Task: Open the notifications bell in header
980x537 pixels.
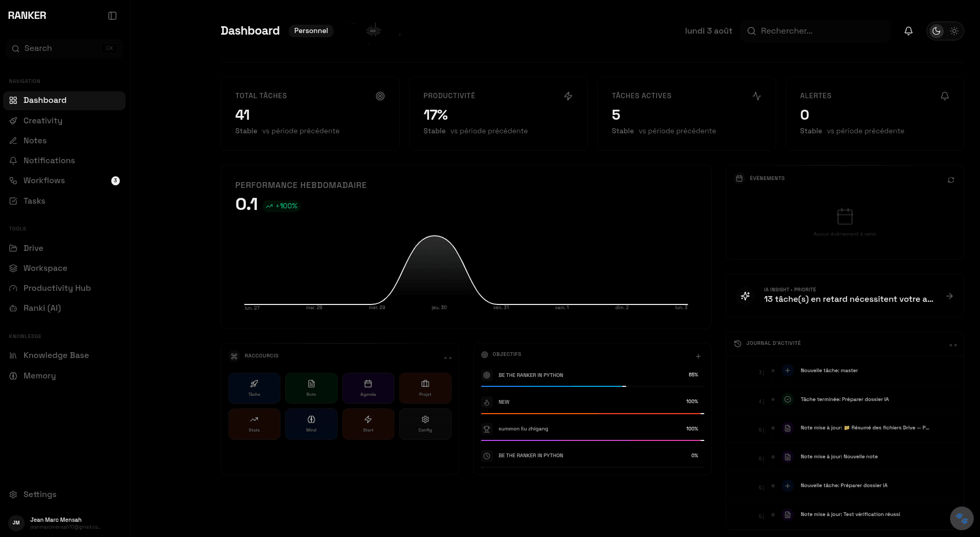Action: click(x=909, y=31)
